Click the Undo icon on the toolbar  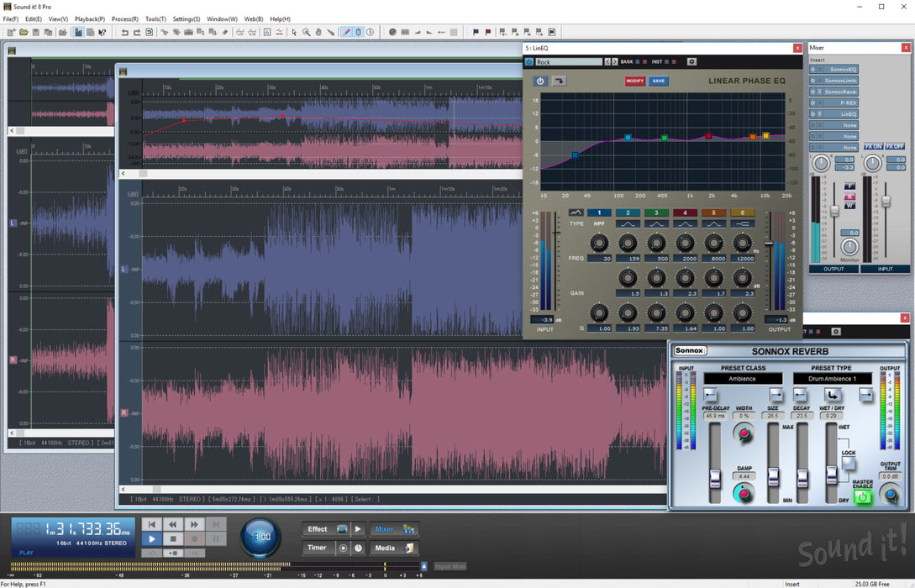pyautogui.click(x=126, y=32)
